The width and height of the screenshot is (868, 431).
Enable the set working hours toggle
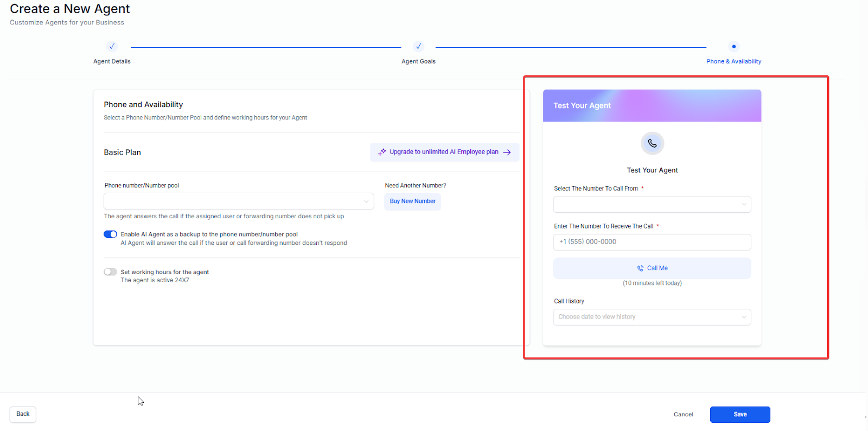pos(111,272)
